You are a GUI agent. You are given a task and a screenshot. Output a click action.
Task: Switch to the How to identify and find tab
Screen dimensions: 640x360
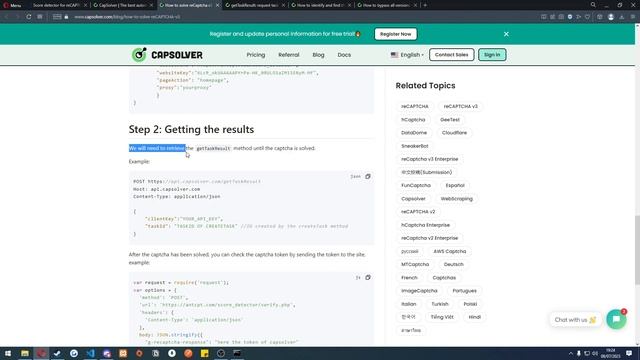pos(320,5)
